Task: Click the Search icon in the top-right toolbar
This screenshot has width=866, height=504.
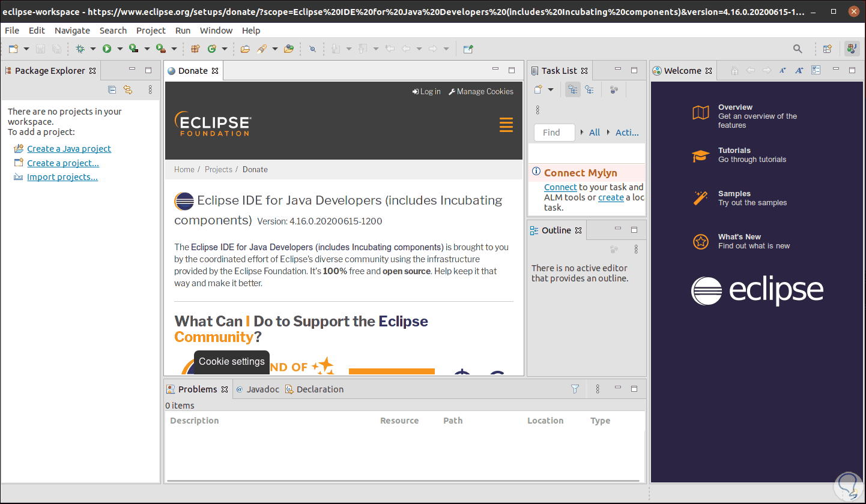Action: click(798, 49)
